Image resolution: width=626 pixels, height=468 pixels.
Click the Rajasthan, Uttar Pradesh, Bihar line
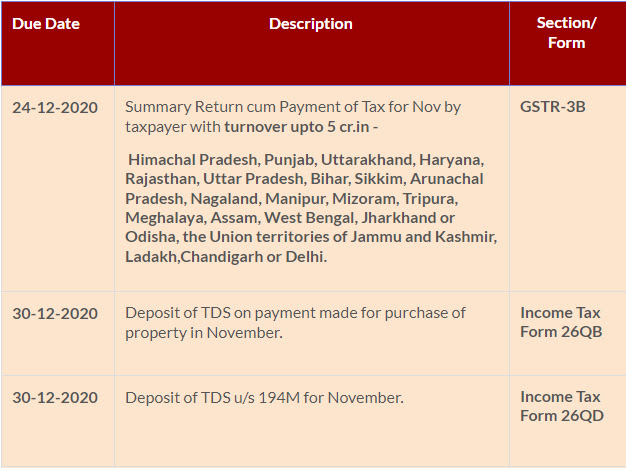click(x=304, y=179)
